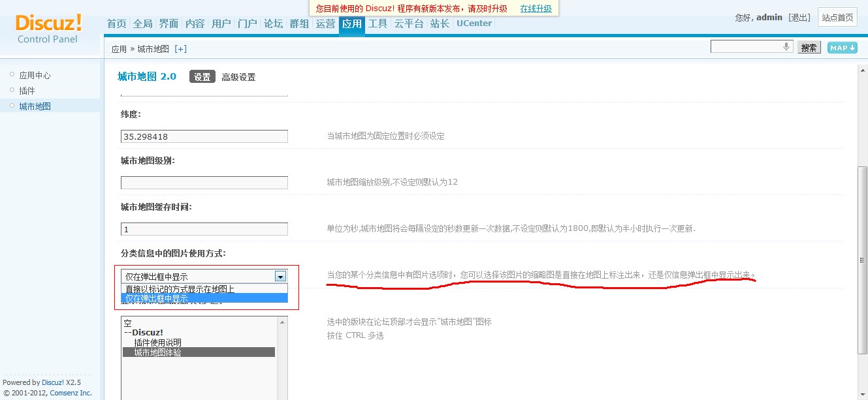Click the 退出 logout link
The width and height of the screenshot is (868, 400).
pos(799,18)
